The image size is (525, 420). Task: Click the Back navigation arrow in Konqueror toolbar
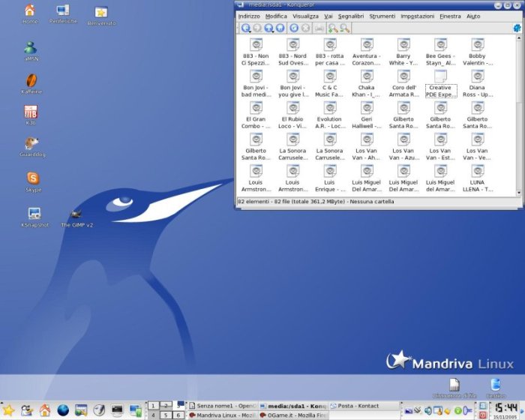click(246, 28)
